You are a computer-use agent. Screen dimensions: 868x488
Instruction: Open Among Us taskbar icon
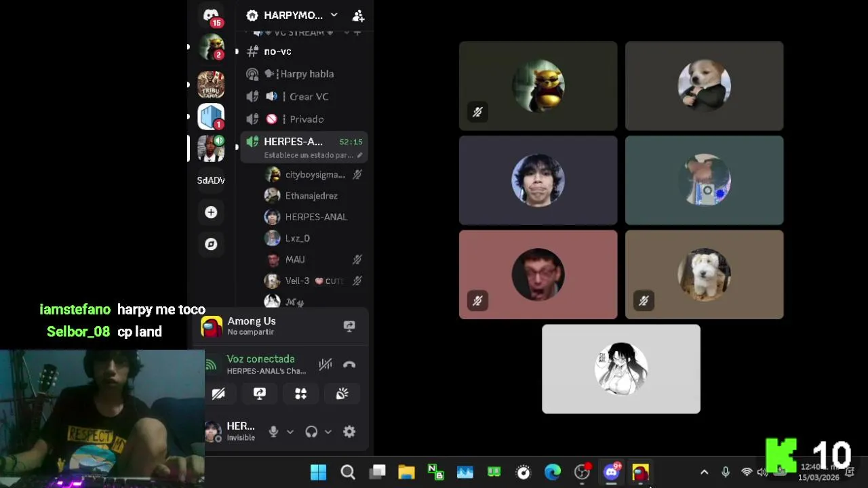[641, 472]
